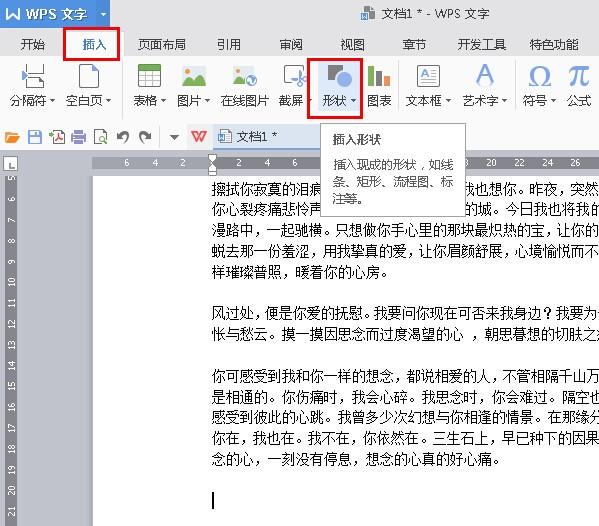
Task: Click the open folder icon in quick toolbar
Action: point(12,137)
